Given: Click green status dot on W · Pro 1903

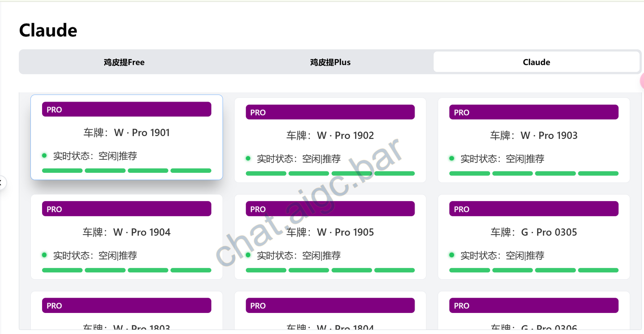Looking at the screenshot, I should point(452,158).
